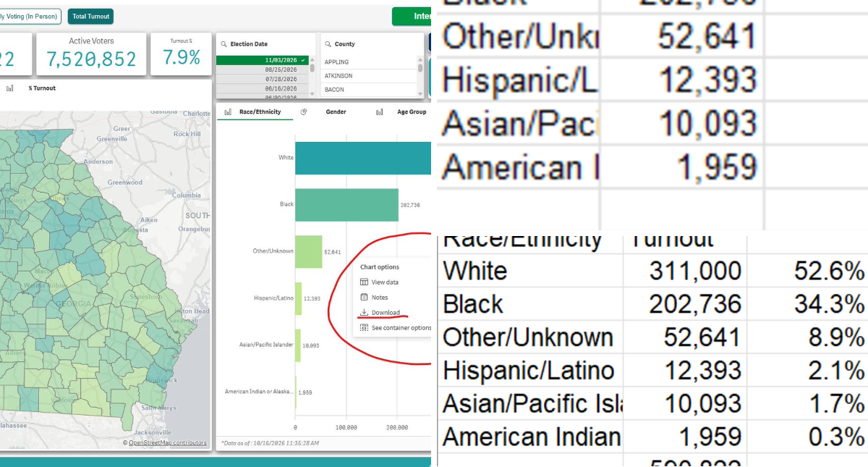Select election date 08/25/2026
The width and height of the screenshot is (868, 467).
[263, 70]
